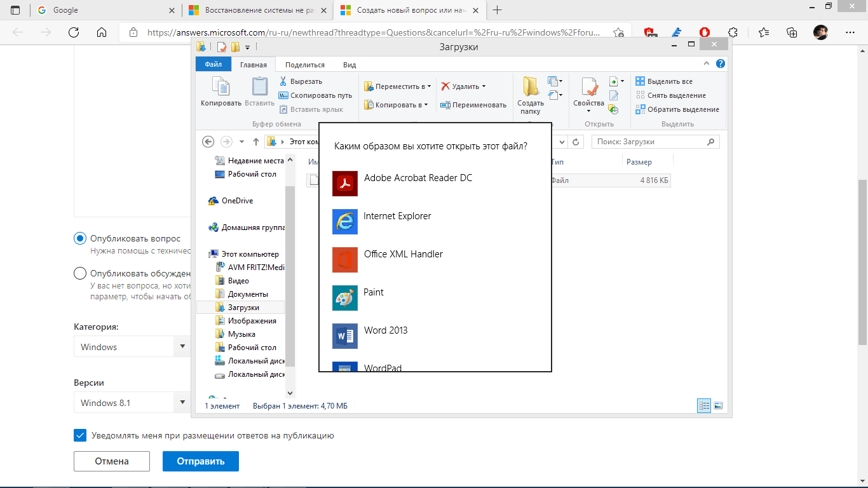Click the Submit (Отправить) button
Screen dimensions: 868x488
click(x=201, y=461)
